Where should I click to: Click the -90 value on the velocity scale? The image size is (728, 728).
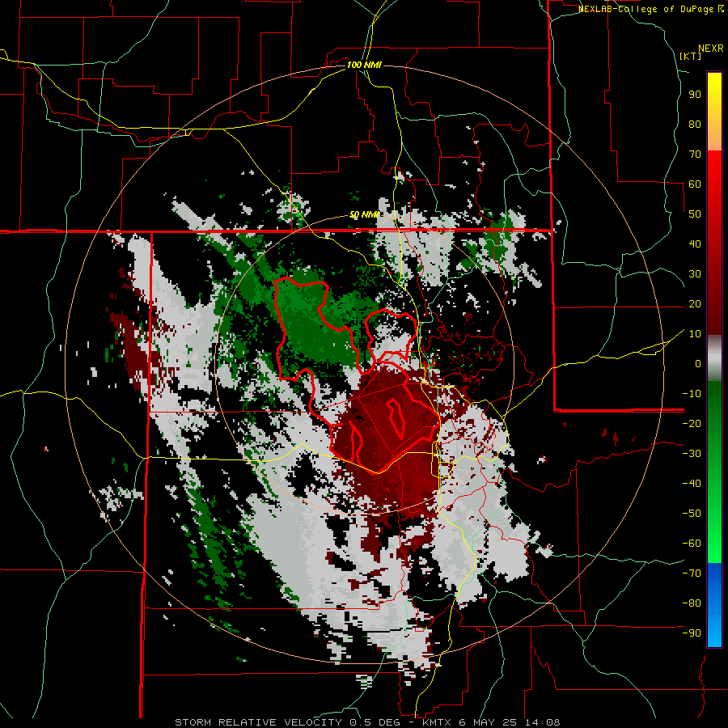[x=692, y=633]
